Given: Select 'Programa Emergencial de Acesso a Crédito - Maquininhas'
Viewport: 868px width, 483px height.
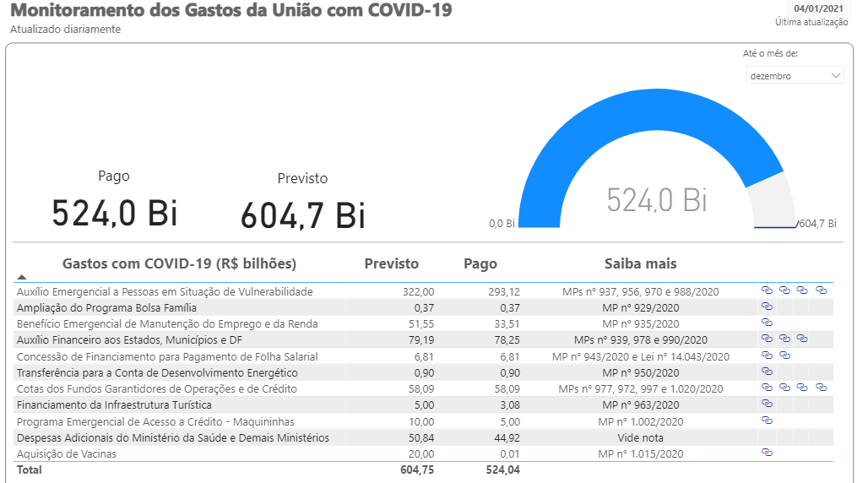Looking at the screenshot, I should tap(155, 422).
